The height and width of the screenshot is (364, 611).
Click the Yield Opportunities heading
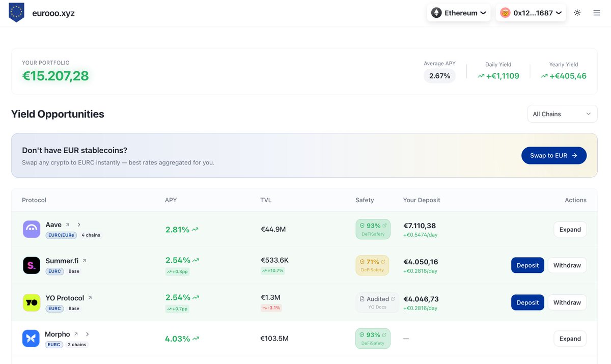[58, 114]
